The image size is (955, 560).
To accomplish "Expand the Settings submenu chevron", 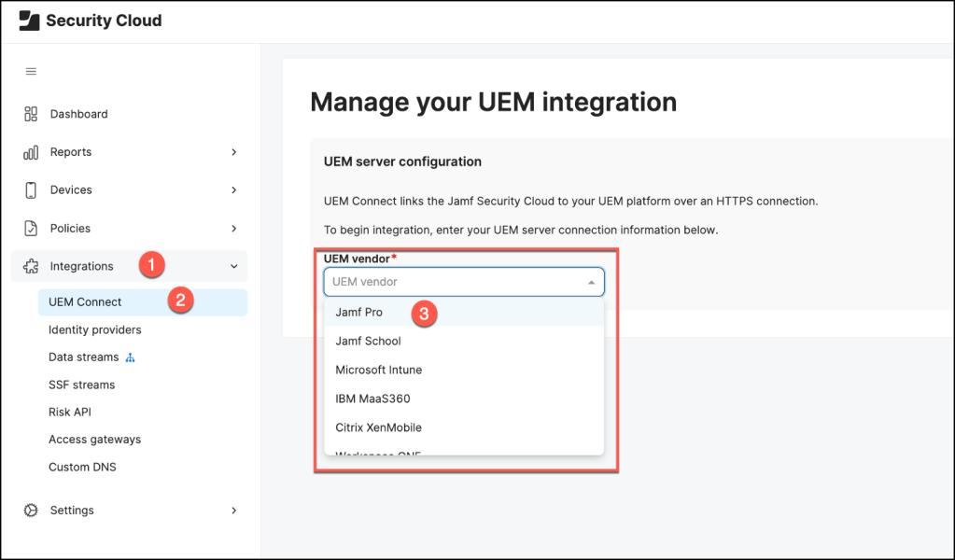I will pos(233,511).
